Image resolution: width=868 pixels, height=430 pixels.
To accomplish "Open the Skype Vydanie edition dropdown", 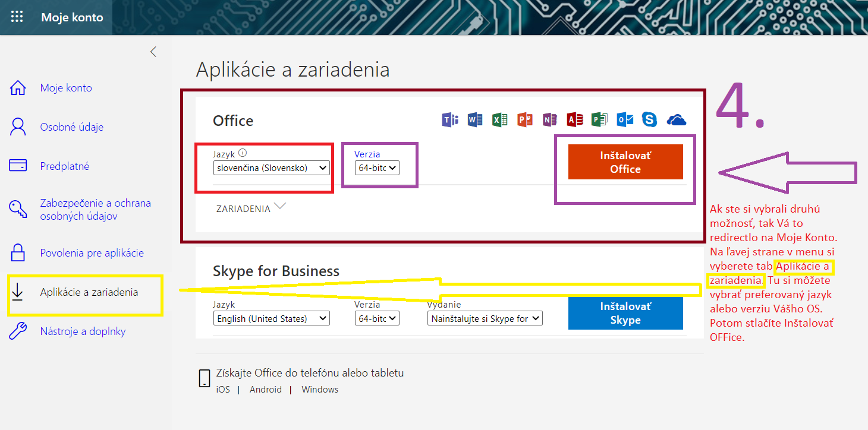I will [485, 318].
